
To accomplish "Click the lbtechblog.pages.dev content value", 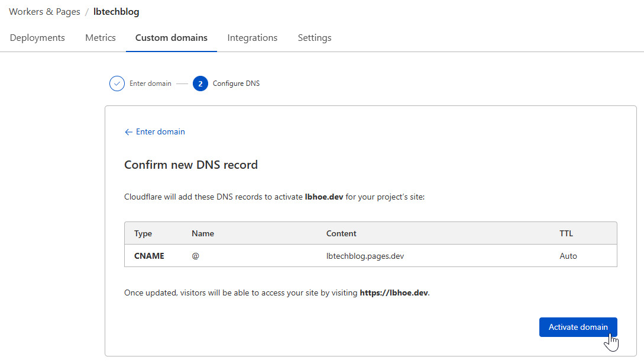I will coord(365,256).
